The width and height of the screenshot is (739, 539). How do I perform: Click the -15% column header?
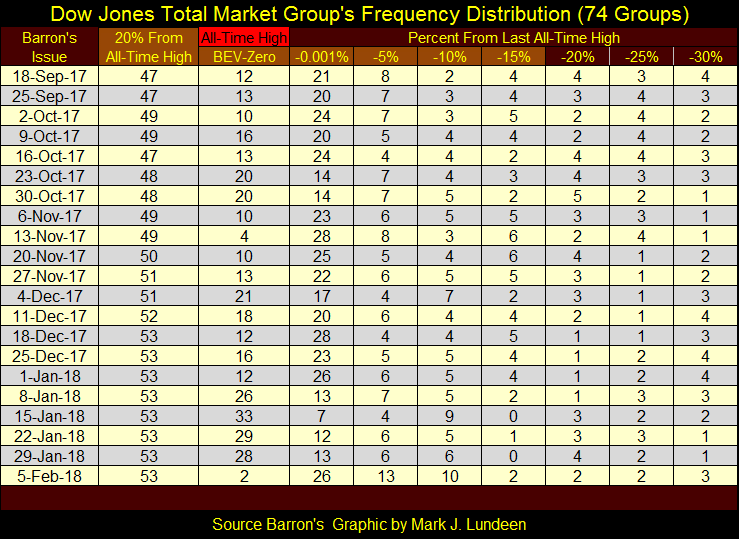(x=513, y=57)
